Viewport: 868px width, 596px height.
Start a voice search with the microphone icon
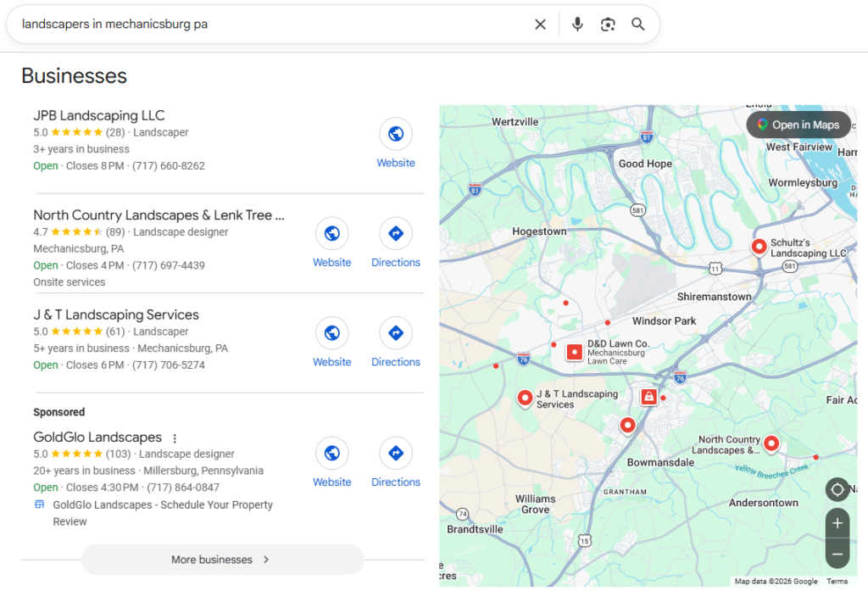(x=577, y=24)
